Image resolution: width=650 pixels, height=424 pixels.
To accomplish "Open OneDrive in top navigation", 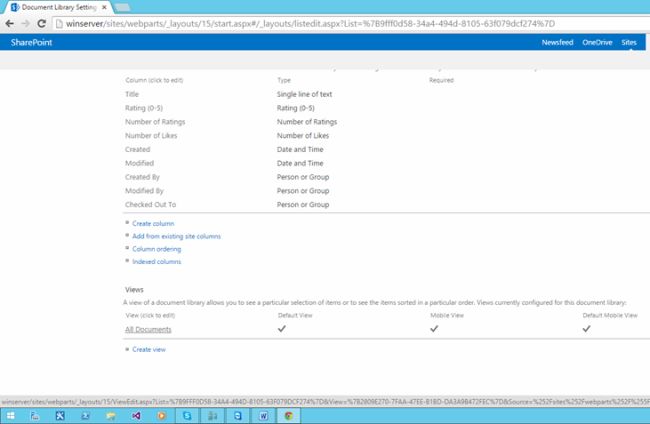I will pos(597,42).
